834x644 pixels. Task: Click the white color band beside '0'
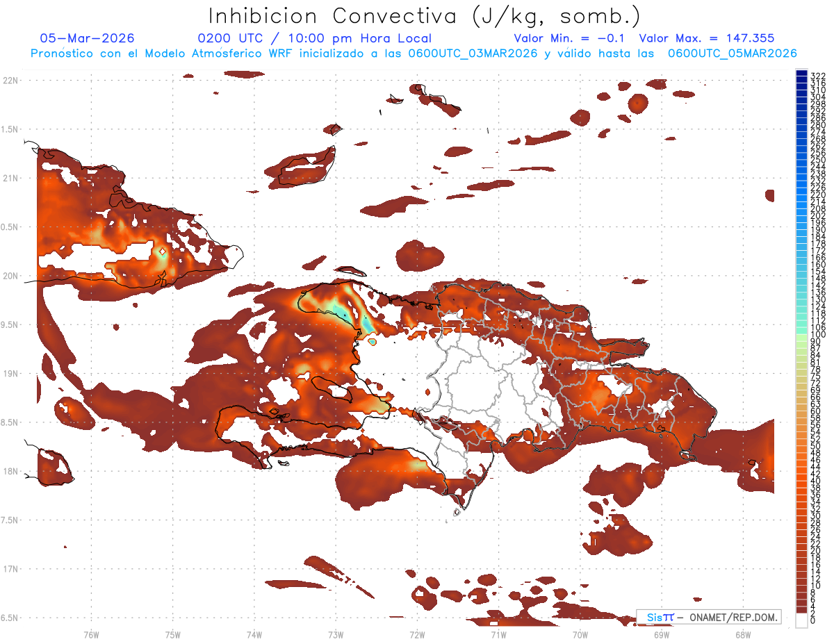801,620
